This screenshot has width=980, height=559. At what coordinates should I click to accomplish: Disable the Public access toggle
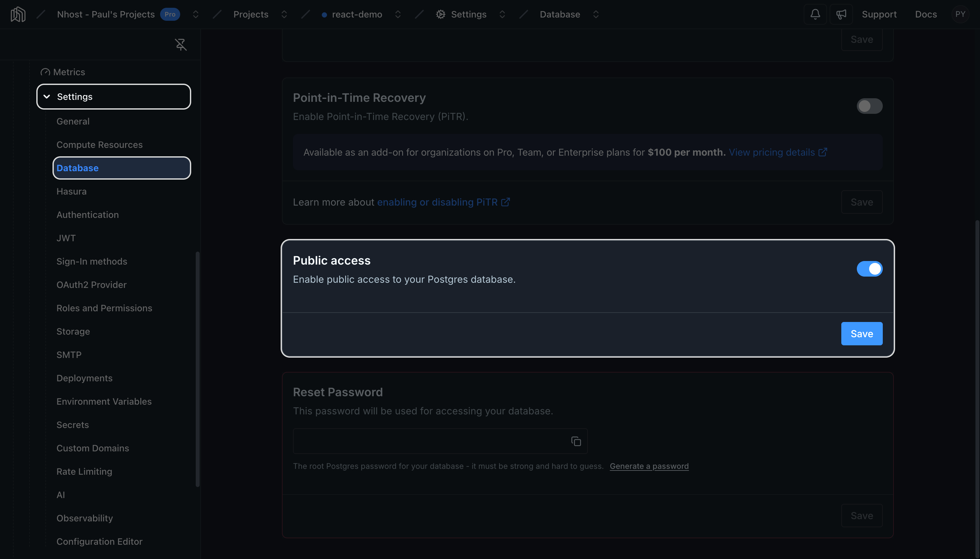click(x=869, y=269)
